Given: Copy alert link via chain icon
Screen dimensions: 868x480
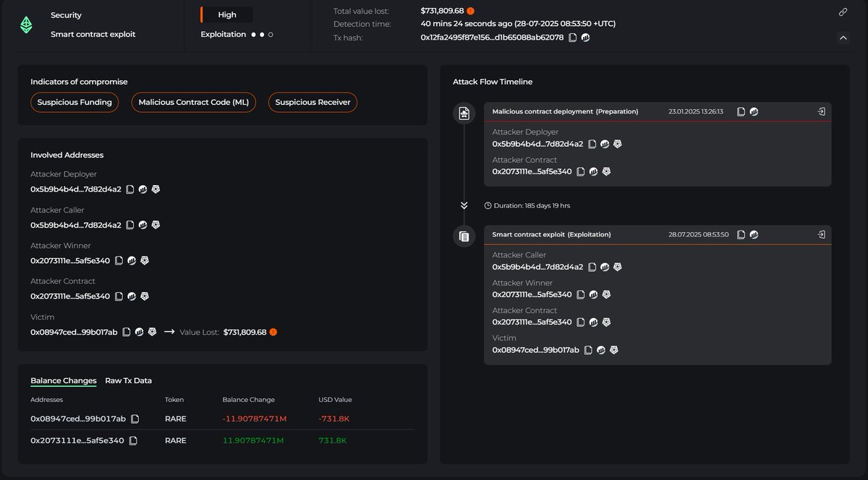Looking at the screenshot, I should coord(843,12).
